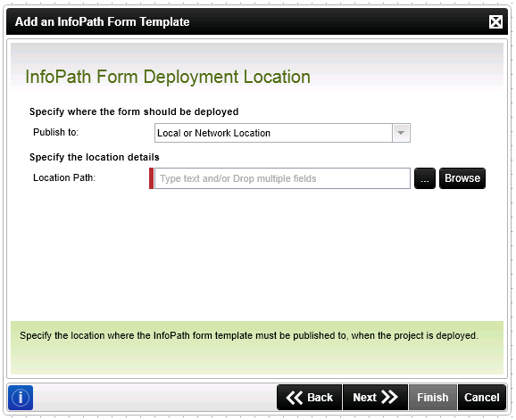Close the Add an InfoPath Form Template dialog

(495, 22)
